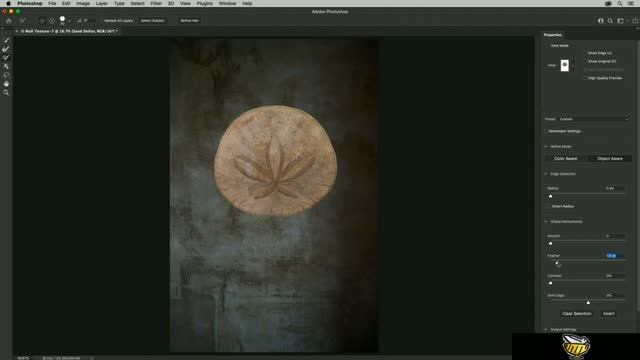The image size is (640, 360).
Task: Select the Wall Texture document tab
Action: [69, 31]
